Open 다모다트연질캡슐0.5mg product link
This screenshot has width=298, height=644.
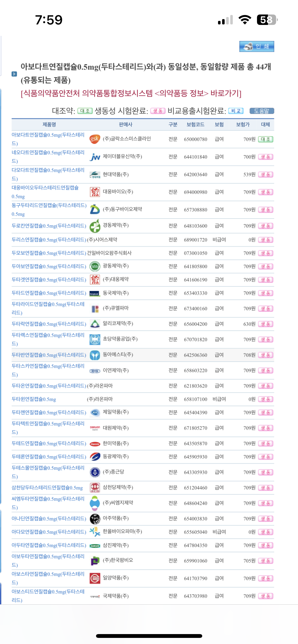point(48,174)
